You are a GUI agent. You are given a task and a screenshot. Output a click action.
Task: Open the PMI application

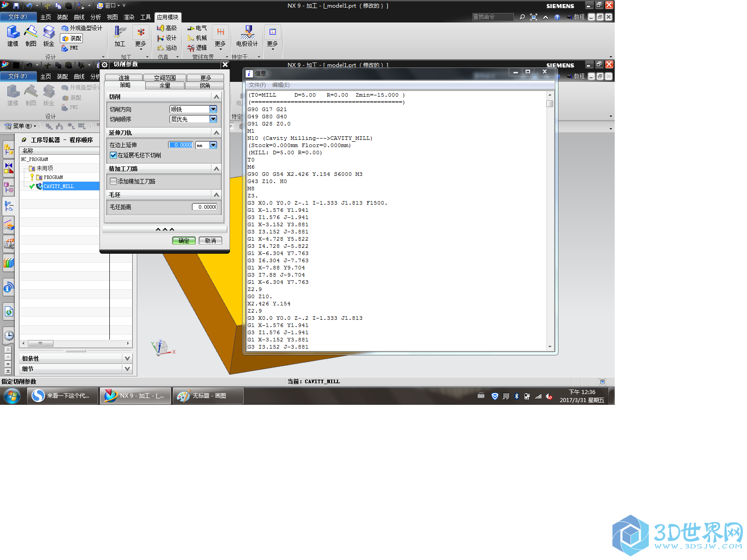pyautogui.click(x=70, y=48)
